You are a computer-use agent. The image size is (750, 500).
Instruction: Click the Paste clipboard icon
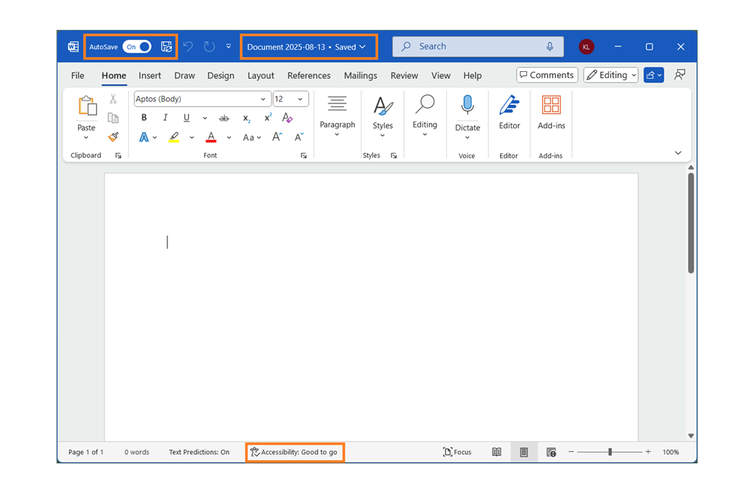pyautogui.click(x=87, y=106)
